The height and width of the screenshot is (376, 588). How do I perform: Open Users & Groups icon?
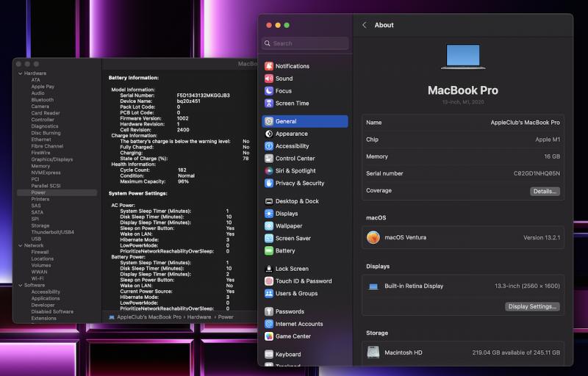pos(268,293)
